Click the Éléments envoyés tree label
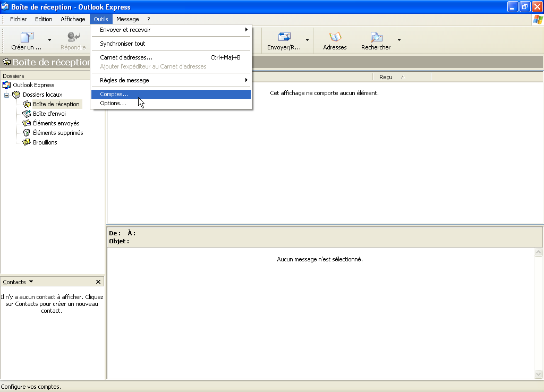The image size is (544, 392). 56,123
